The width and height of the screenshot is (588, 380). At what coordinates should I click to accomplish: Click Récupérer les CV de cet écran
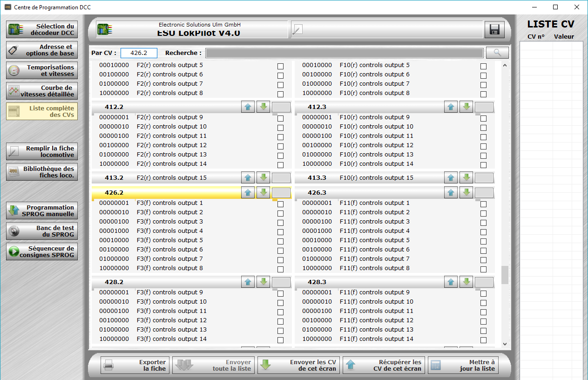tap(384, 366)
